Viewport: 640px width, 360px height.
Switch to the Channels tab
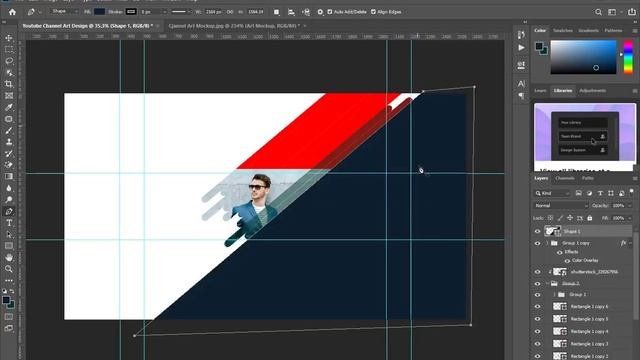tap(565, 178)
